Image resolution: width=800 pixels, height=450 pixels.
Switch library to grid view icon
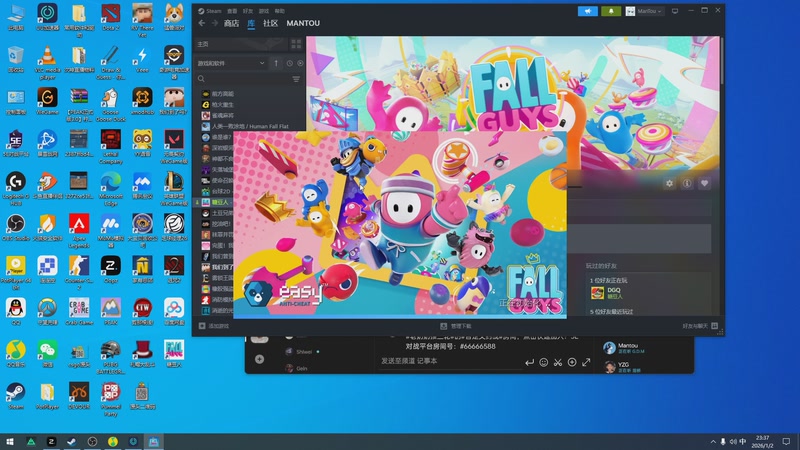point(296,44)
